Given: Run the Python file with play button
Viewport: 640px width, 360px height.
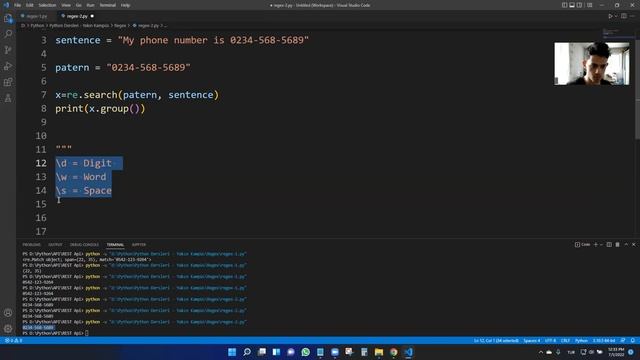Looking at the screenshot, I should tap(610, 16).
